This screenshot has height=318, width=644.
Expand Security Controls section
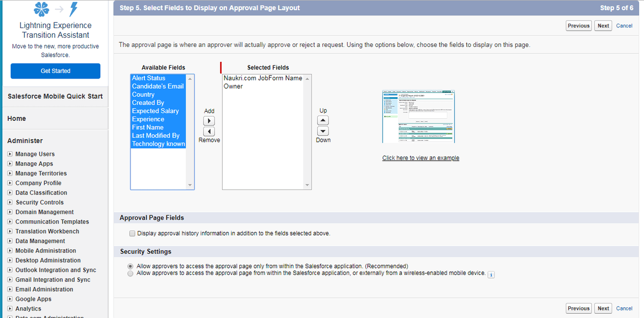pyautogui.click(x=10, y=203)
